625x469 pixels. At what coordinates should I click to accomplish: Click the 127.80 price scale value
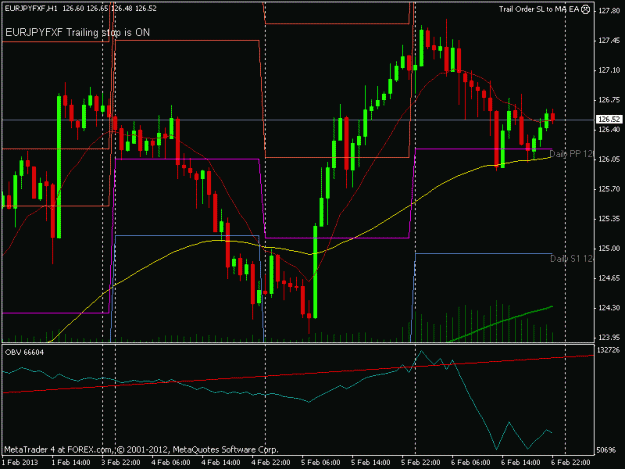[609, 11]
